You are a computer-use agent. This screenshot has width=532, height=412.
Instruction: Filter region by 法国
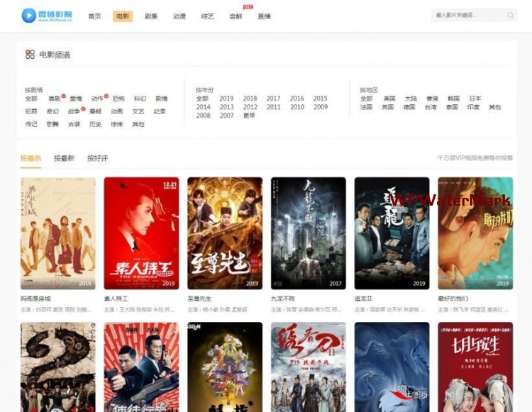coord(367,107)
